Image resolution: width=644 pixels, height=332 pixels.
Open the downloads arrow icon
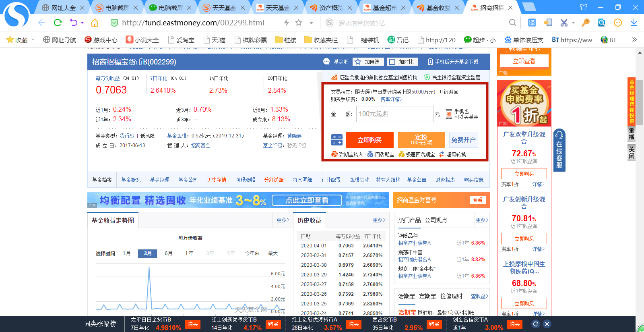click(634, 23)
